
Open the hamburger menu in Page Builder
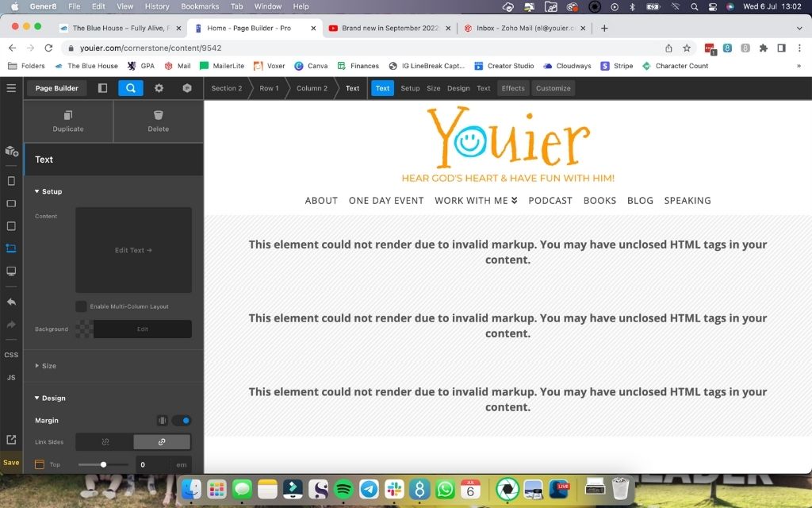point(11,88)
